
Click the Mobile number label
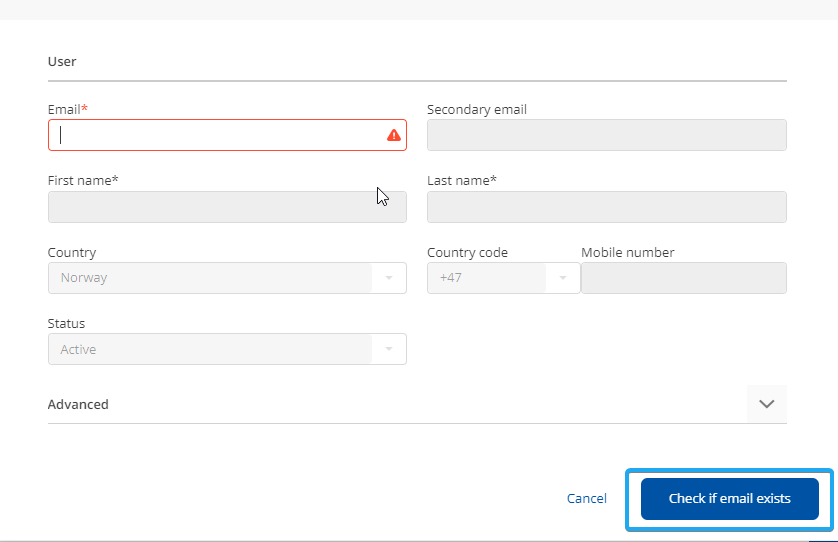(627, 253)
